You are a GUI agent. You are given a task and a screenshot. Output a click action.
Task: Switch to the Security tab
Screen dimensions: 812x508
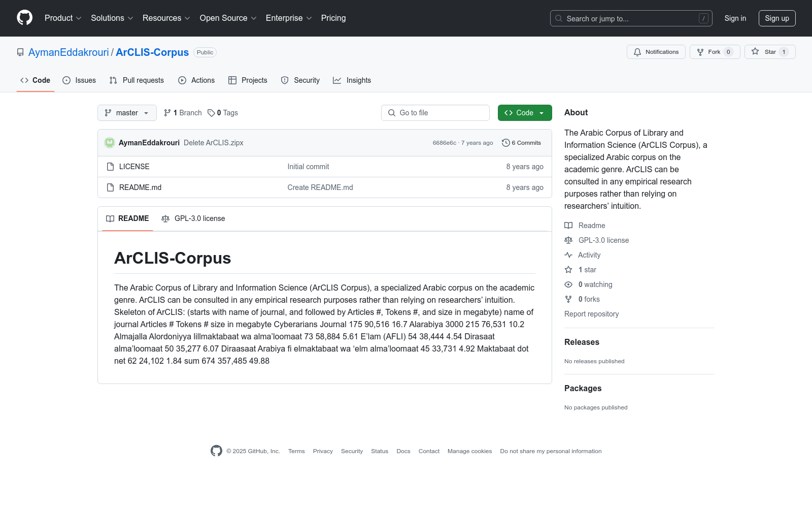pyautogui.click(x=300, y=80)
